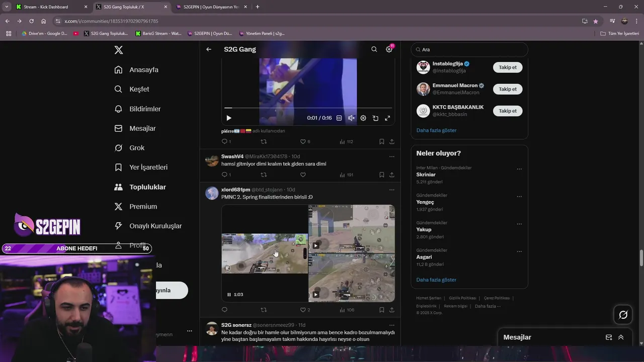Follow Instablog9ja with Takip et
The image size is (644, 362).
(508, 67)
